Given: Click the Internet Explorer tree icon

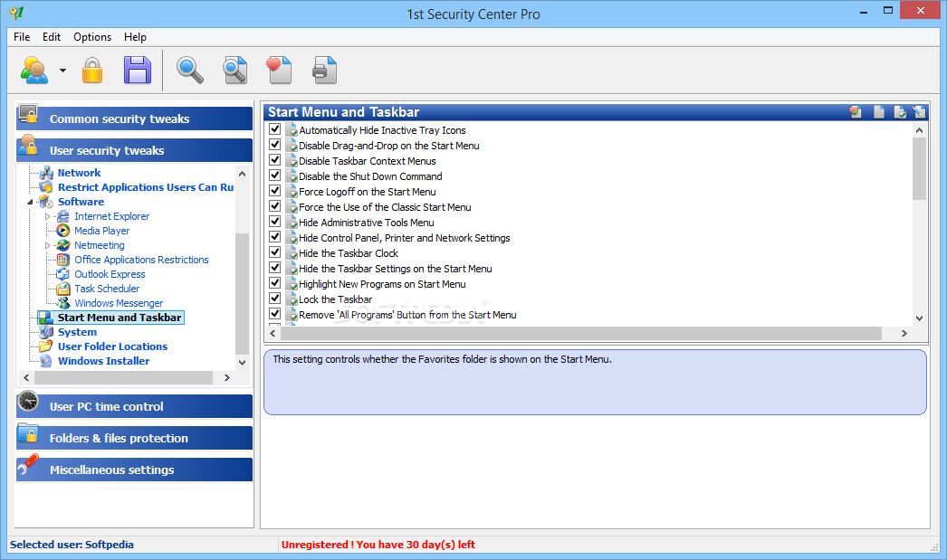Looking at the screenshot, I should 63,216.
